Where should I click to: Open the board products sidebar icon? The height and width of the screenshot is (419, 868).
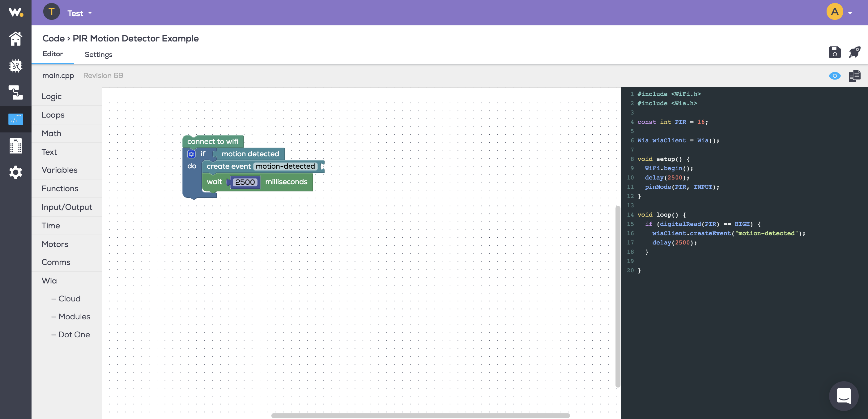(16, 146)
